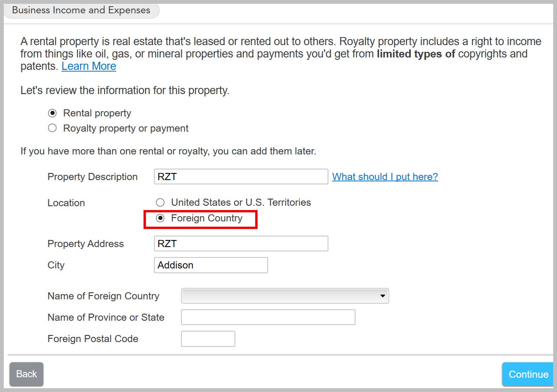Choose Royalty property or payment option
This screenshot has height=392, width=557.
pos(53,128)
